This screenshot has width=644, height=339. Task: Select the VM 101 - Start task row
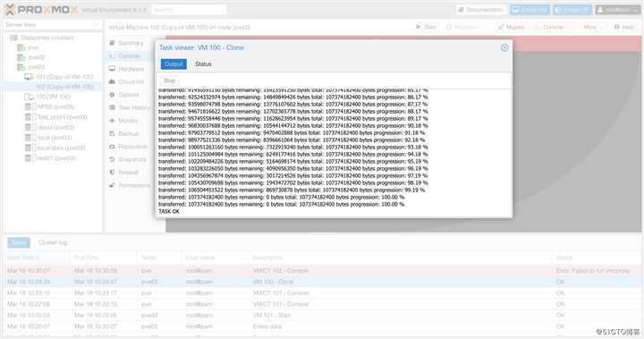(x=322, y=315)
